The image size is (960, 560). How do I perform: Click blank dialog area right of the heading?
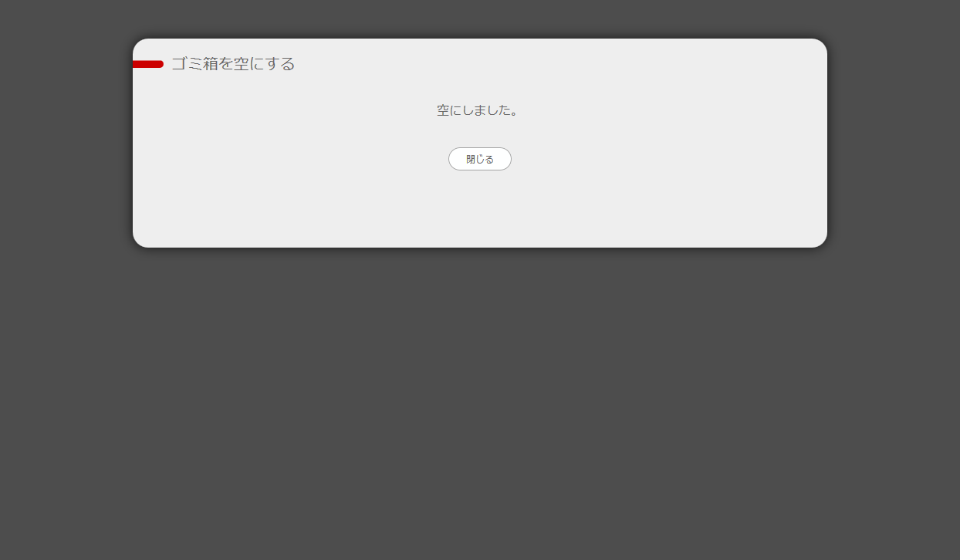pos(556,64)
